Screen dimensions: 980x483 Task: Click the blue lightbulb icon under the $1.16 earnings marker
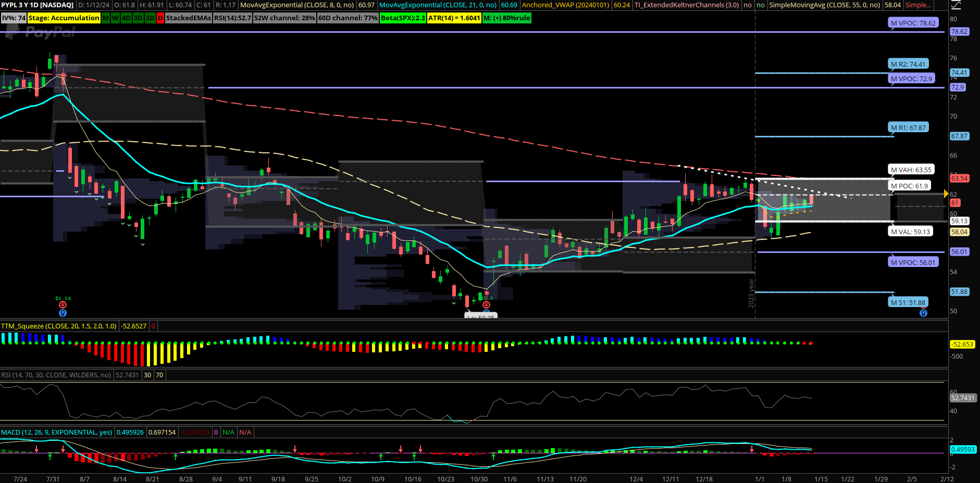tap(63, 313)
